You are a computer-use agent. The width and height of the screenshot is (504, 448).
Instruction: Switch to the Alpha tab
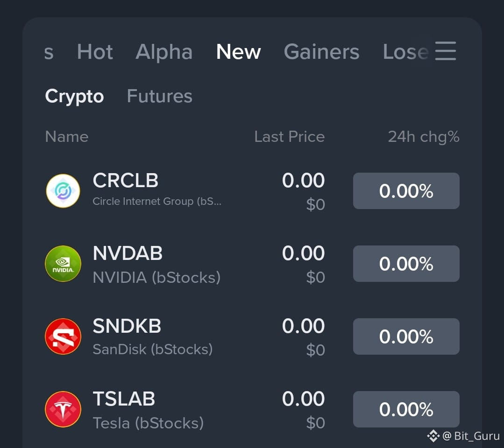coord(164,52)
